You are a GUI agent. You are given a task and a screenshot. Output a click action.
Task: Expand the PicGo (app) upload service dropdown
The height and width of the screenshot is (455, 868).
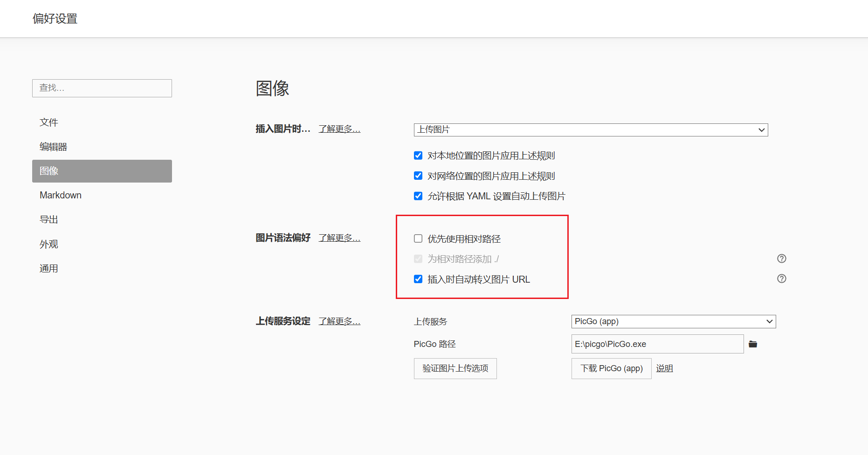673,321
